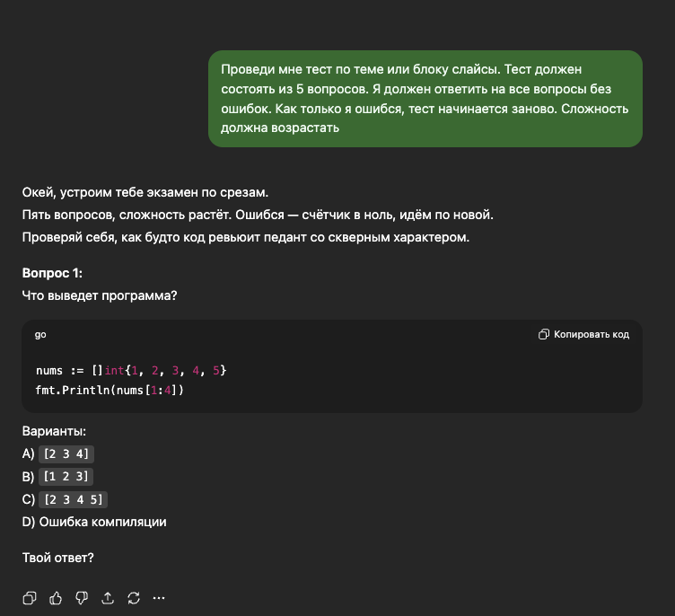Click the "Вопрос 1:" heading
The image size is (675, 616).
[58, 273]
